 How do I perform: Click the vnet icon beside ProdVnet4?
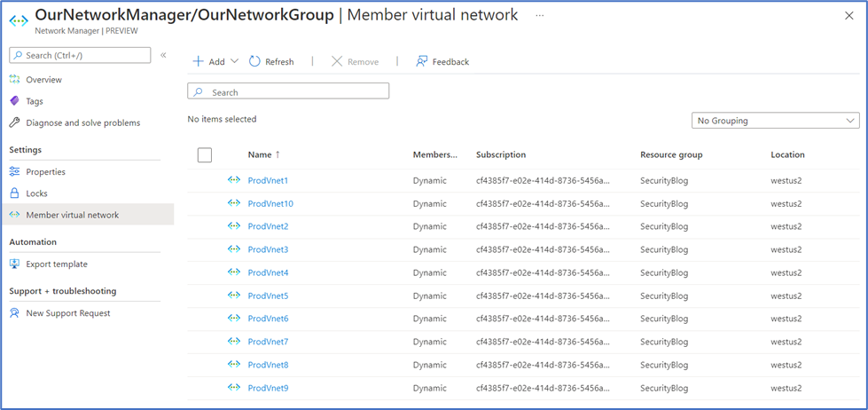[233, 272]
